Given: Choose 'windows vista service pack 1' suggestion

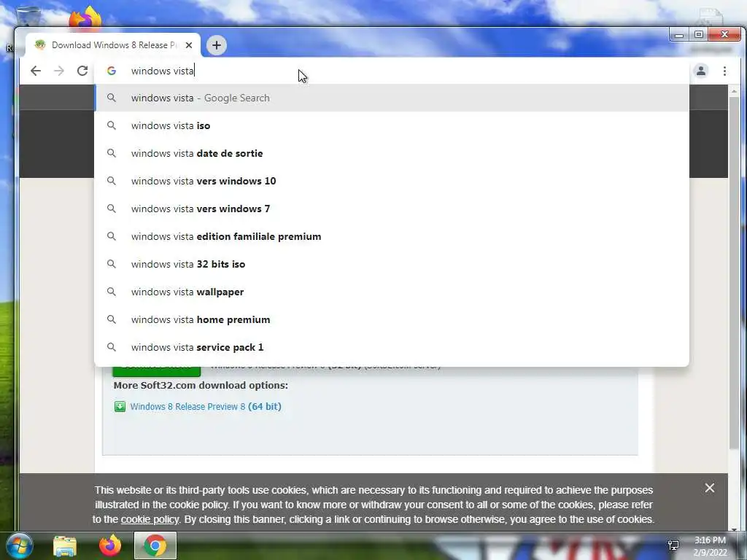Looking at the screenshot, I should pos(392,347).
